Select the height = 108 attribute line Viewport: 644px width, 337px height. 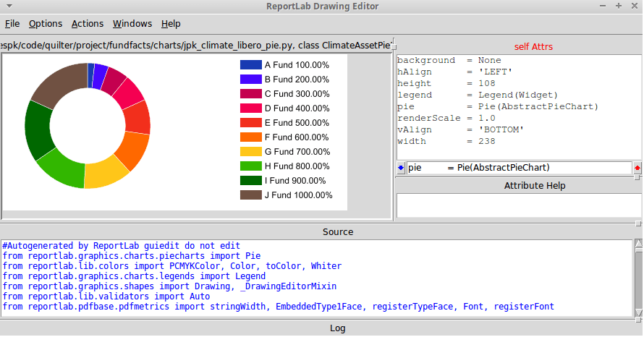tap(446, 83)
